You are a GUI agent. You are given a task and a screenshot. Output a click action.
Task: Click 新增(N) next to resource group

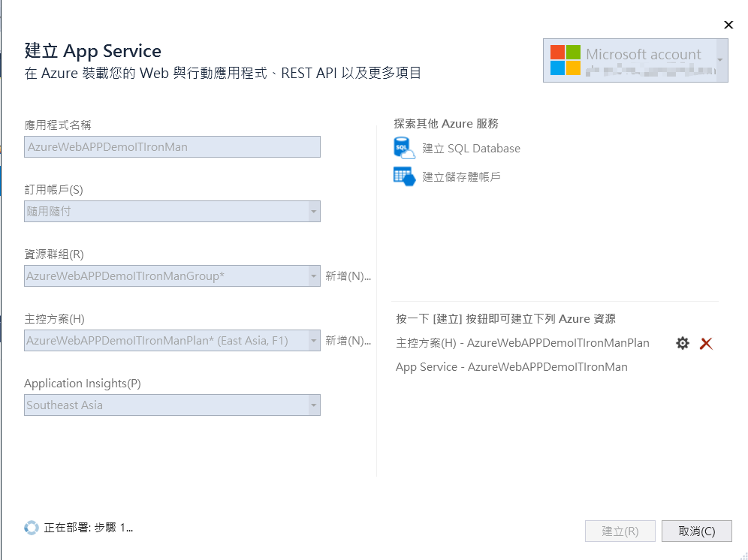[348, 276]
